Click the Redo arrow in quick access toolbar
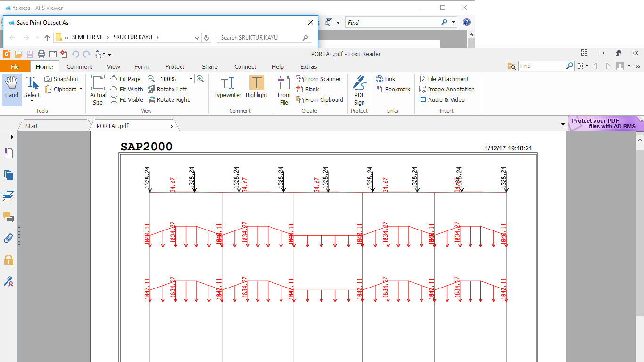Screen dimensions: 644x362 click(87, 54)
